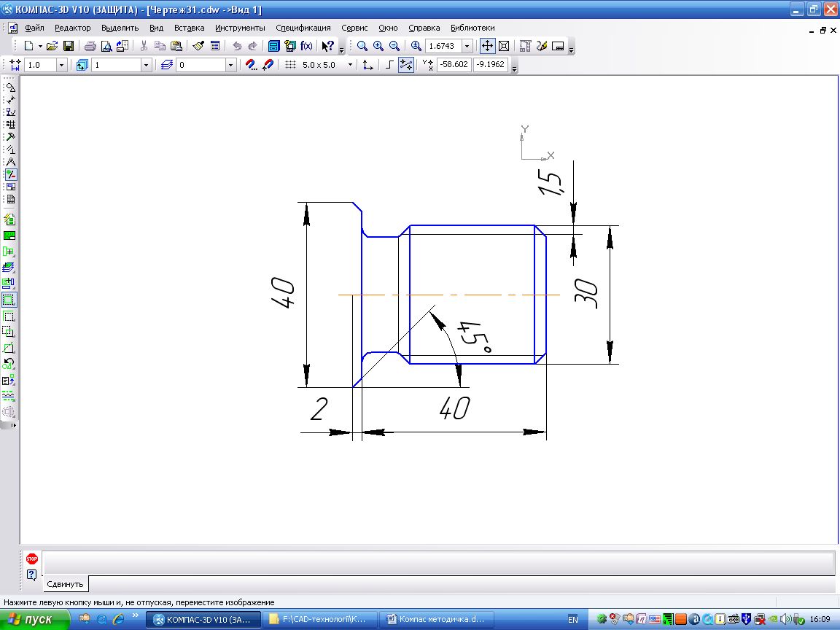Create a new document with the New icon
Screen dimensions: 840x630
29,46
